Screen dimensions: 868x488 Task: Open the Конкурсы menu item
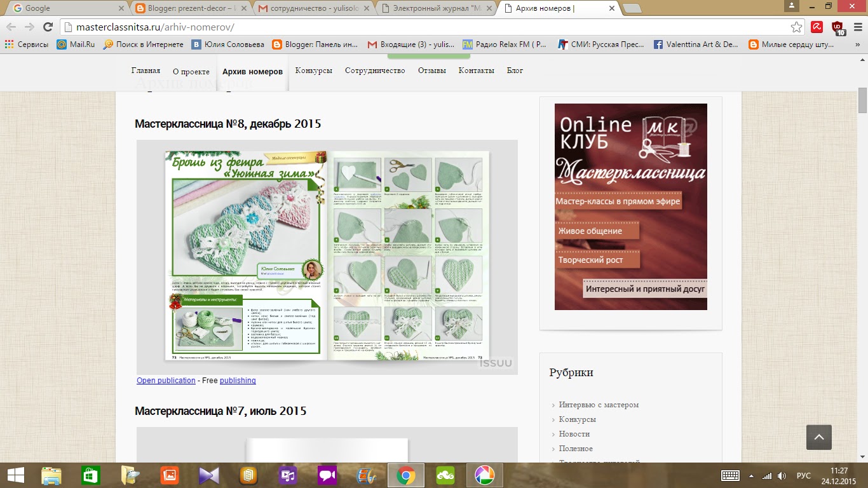tap(313, 71)
